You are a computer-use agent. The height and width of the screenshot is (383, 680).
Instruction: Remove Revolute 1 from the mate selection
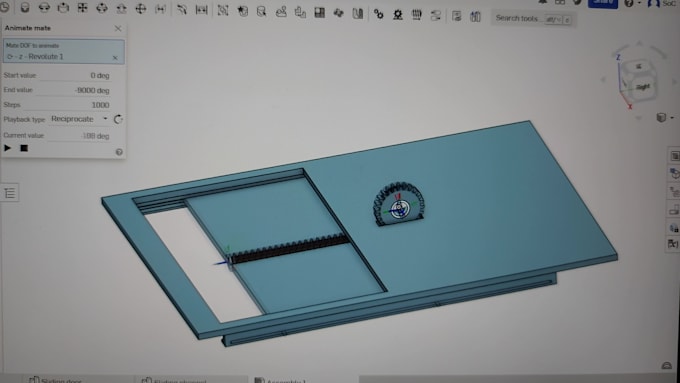pos(115,57)
